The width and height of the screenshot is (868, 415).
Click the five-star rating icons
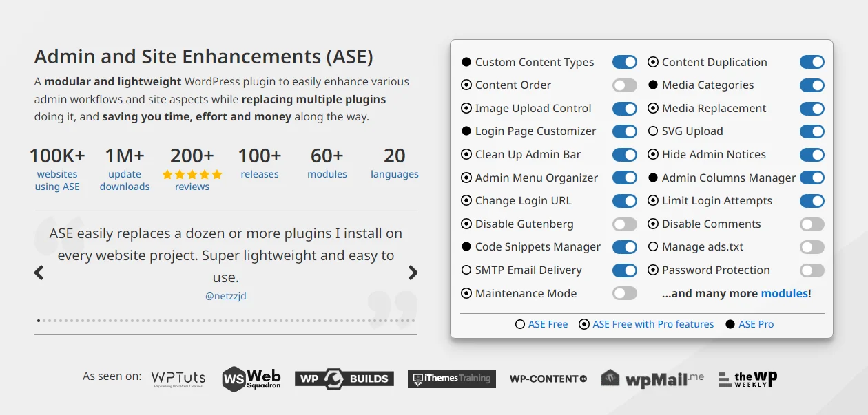192,175
